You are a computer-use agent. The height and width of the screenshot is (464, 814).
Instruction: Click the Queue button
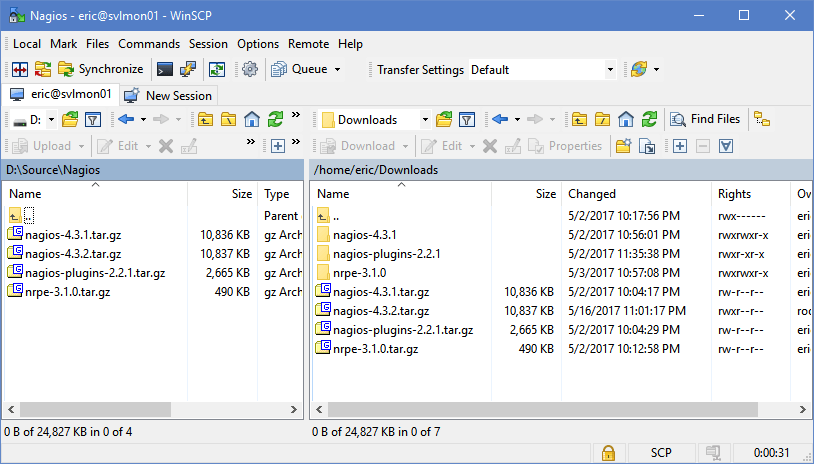point(300,69)
